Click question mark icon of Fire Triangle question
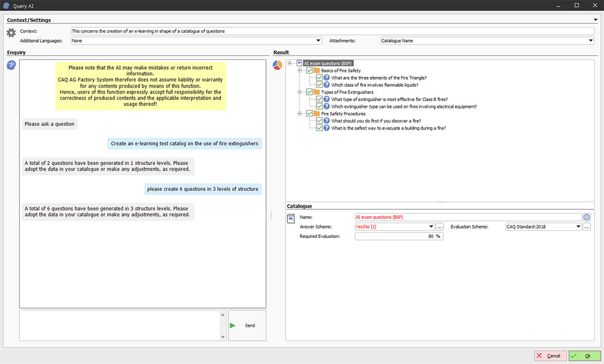604x364 pixels. (326, 78)
